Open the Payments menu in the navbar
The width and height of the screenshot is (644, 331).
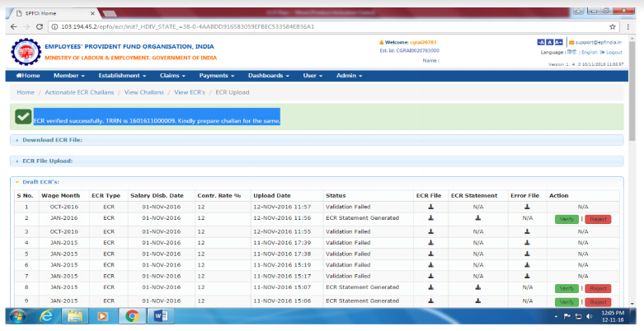tap(218, 76)
